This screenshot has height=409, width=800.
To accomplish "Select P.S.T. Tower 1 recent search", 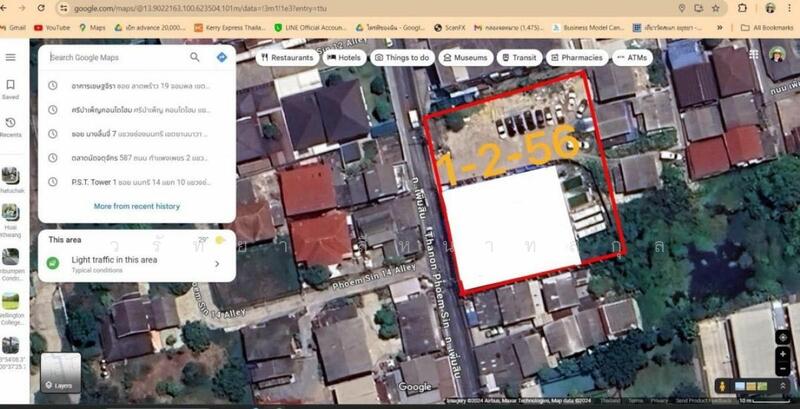I will 130,180.
